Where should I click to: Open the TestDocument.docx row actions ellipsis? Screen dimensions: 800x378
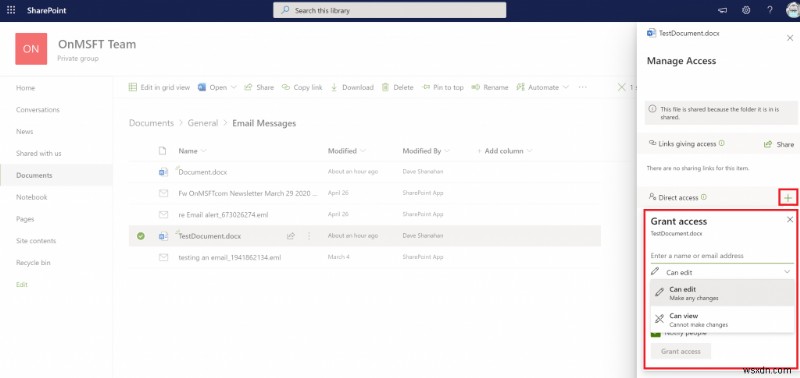[309, 236]
